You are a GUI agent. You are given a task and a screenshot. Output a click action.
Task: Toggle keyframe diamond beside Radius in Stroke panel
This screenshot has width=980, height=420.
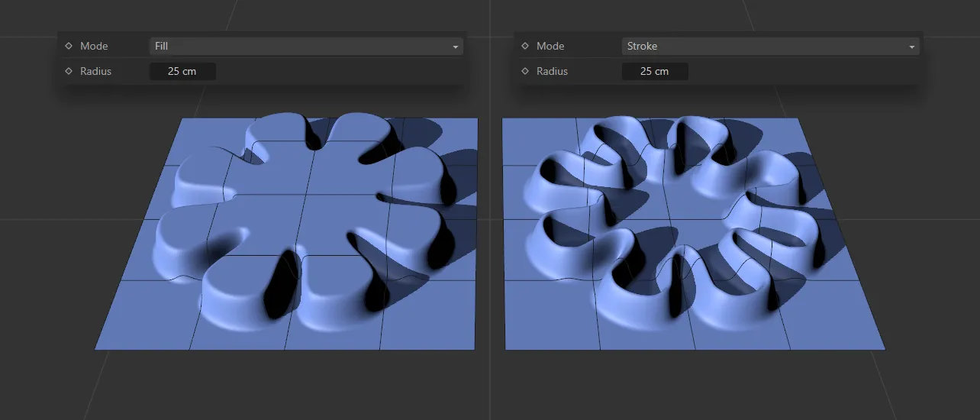(525, 71)
